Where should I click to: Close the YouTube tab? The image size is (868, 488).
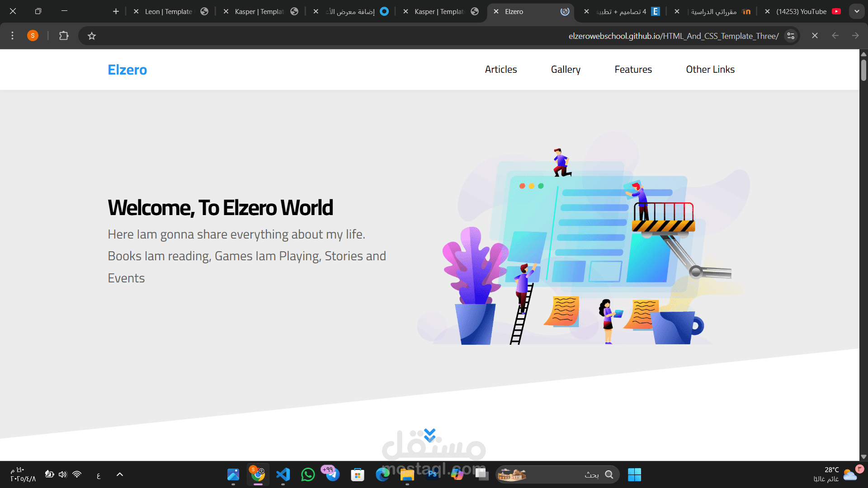pyautogui.click(x=767, y=11)
